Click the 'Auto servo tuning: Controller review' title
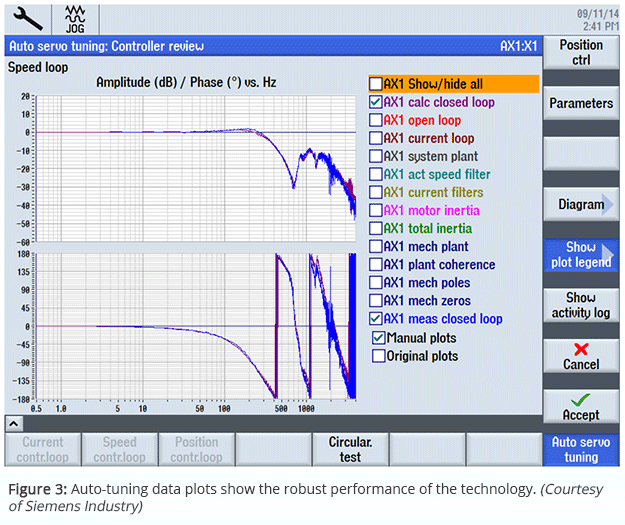Screen dimensions: 625x525 (106, 46)
